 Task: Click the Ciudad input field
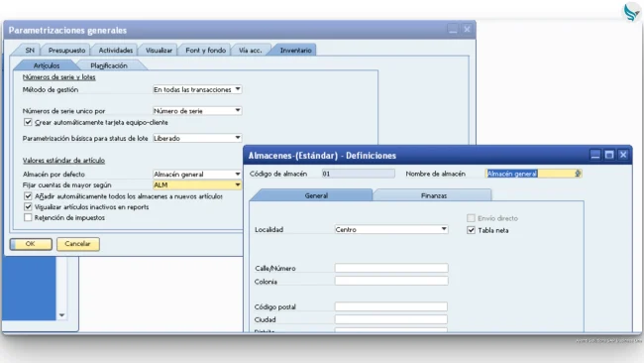391,319
